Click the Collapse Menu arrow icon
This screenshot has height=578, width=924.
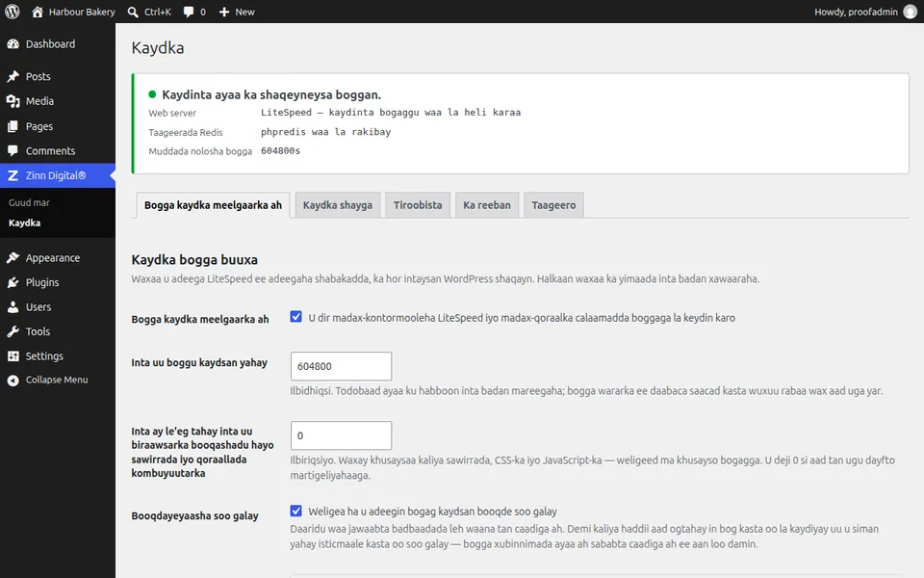coord(13,381)
